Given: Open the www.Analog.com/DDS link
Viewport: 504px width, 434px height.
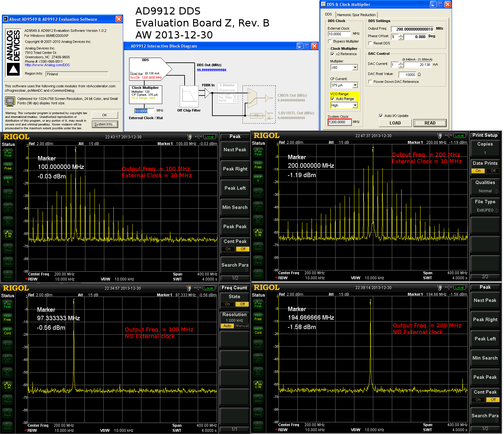Looking at the screenshot, I should [x=47, y=65].
